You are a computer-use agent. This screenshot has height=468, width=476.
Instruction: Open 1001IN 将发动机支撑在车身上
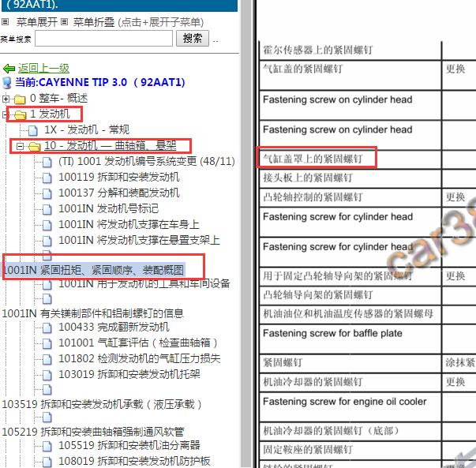coord(129,225)
